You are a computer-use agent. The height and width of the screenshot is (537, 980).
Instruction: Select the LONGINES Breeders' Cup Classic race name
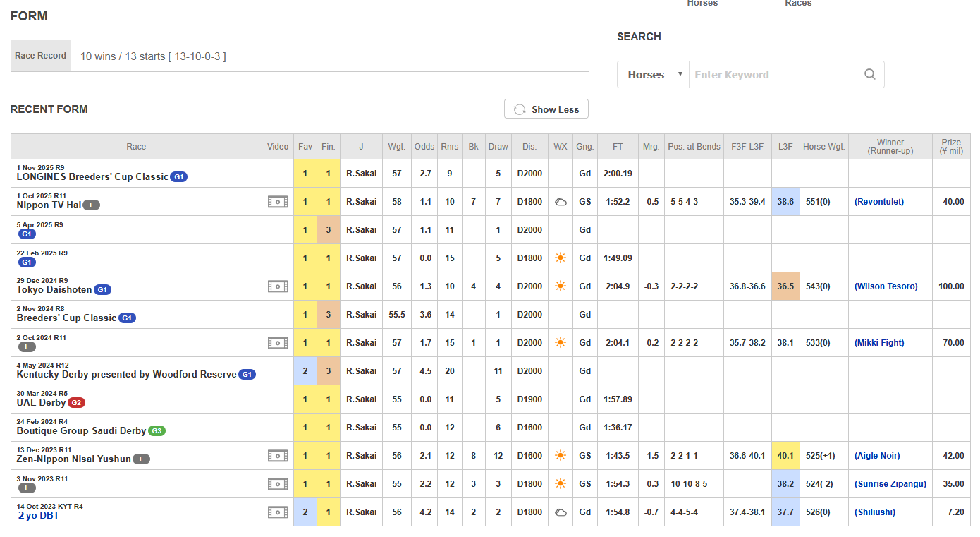point(93,177)
